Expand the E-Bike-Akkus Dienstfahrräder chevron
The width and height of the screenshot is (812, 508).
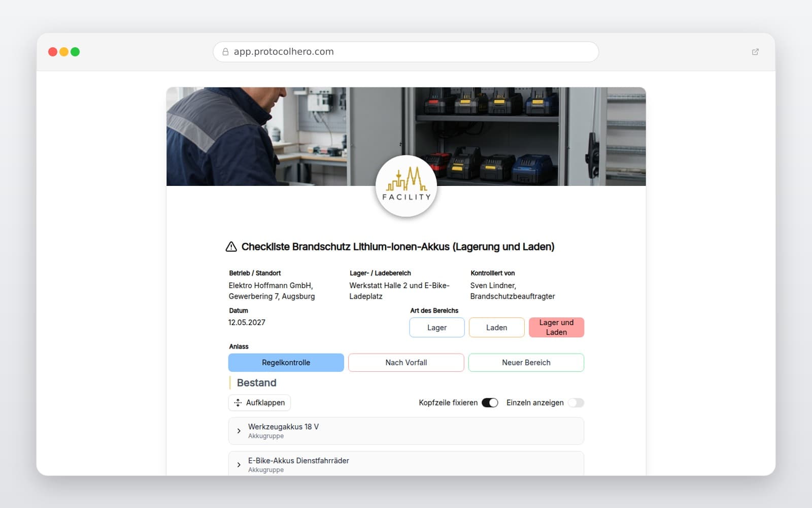pos(239,465)
